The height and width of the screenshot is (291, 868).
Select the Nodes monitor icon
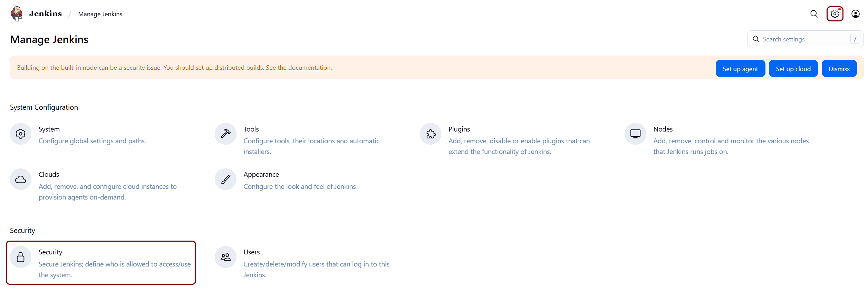(x=635, y=134)
